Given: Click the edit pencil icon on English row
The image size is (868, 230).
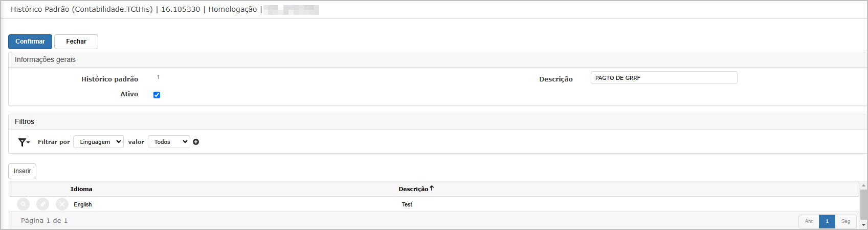Looking at the screenshot, I should [x=43, y=204].
